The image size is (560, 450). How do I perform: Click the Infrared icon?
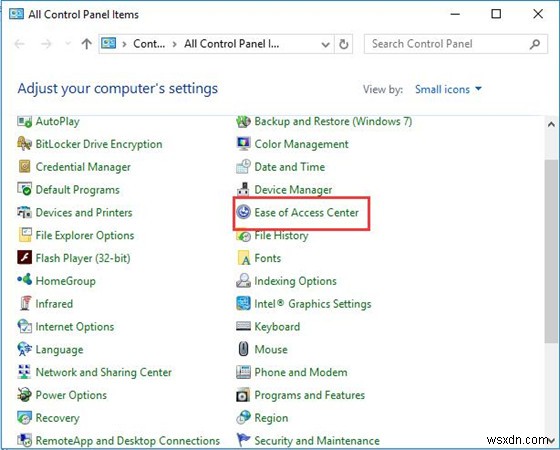click(24, 303)
